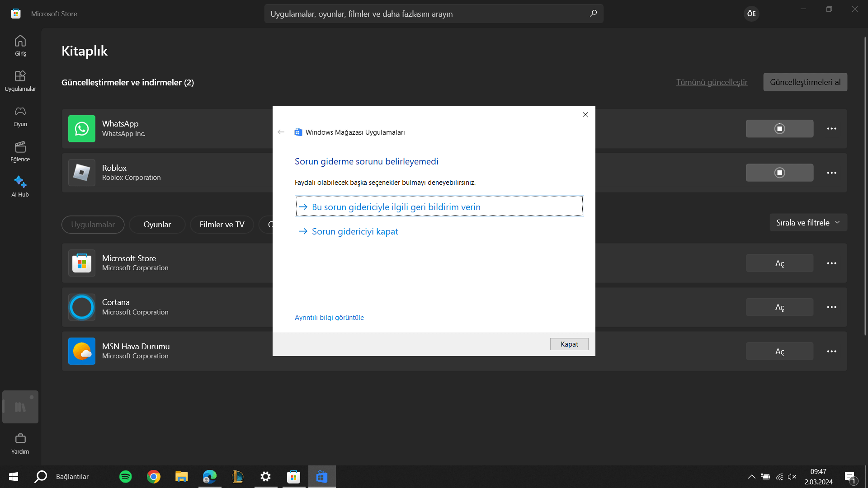Open Microsoft Store from the taskbar
Image resolution: width=868 pixels, height=488 pixels.
click(x=294, y=477)
